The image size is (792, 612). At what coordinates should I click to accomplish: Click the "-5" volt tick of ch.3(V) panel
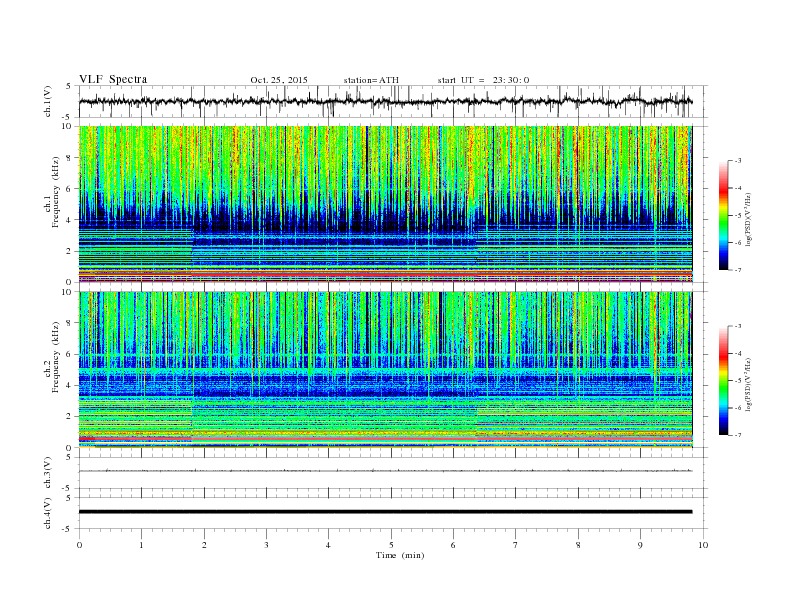pos(68,488)
